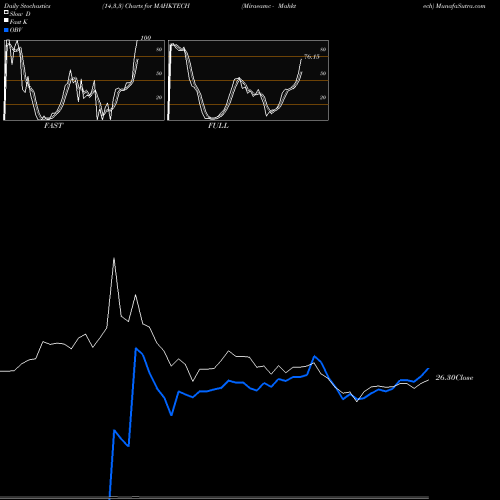Click the 'FAST' chart caption

[x=53, y=126]
